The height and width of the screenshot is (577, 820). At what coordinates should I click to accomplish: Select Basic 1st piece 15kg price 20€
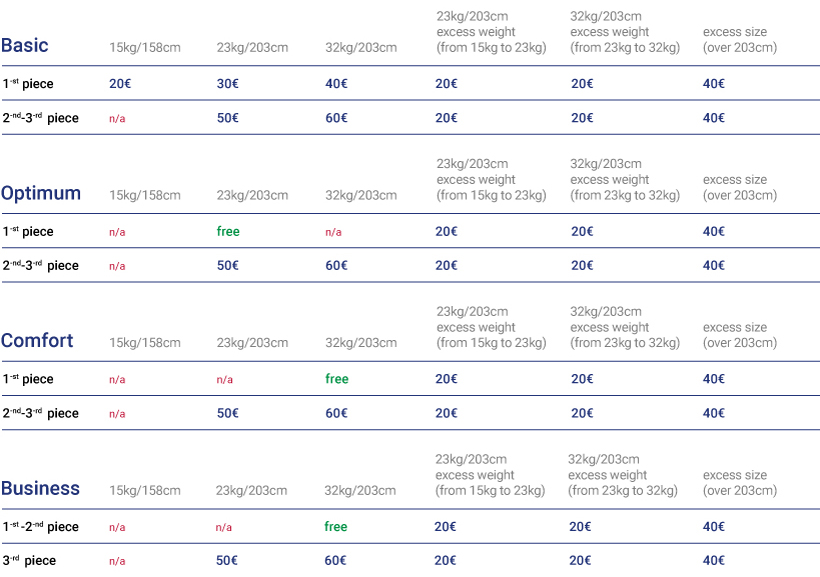120,84
